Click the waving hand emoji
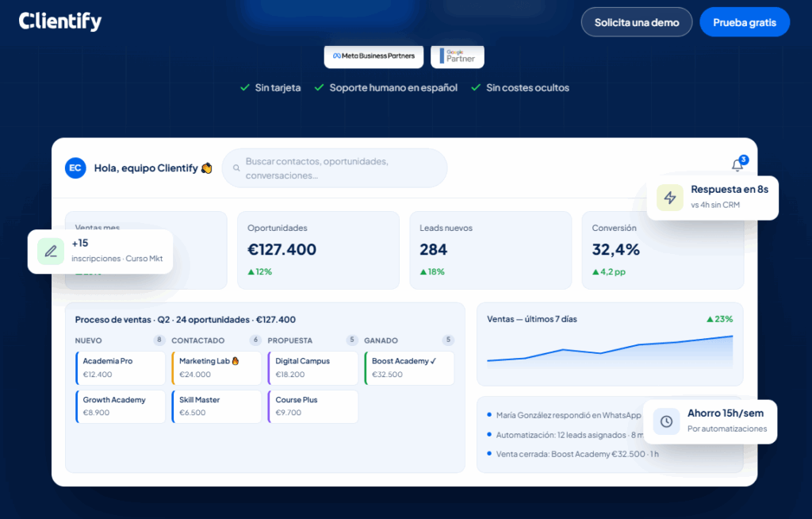Screen dimensions: 812x519 pos(207,168)
